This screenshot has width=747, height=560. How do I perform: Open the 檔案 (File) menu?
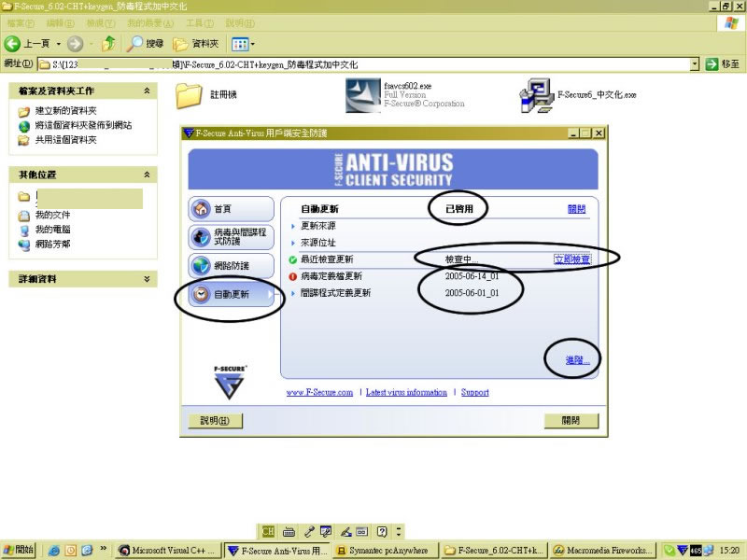pyautogui.click(x=20, y=23)
